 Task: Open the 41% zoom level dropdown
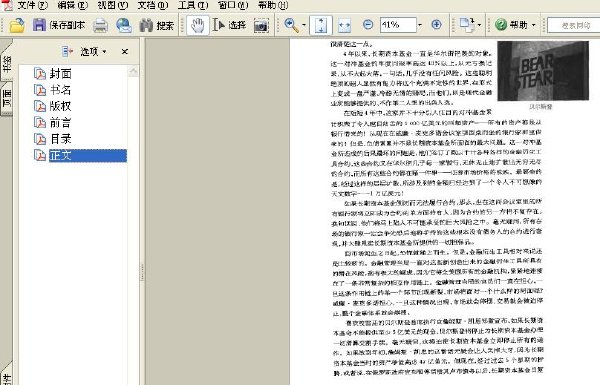click(420, 25)
